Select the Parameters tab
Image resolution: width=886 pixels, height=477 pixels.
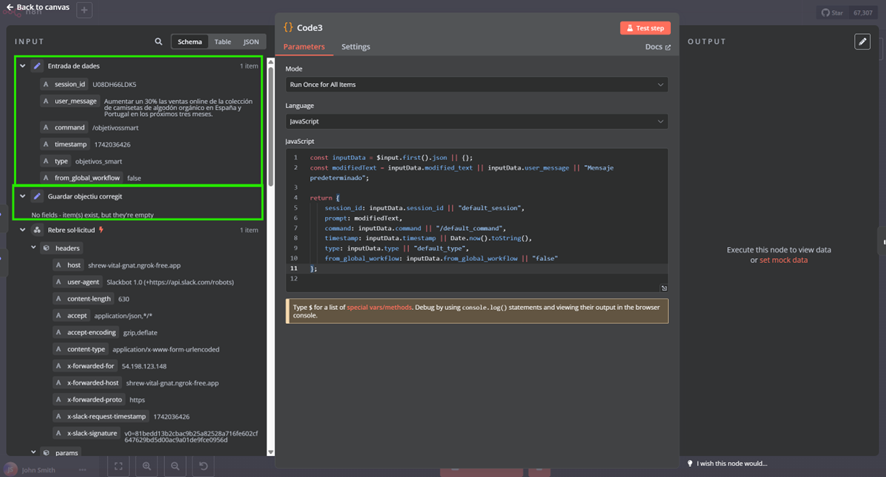pyautogui.click(x=304, y=47)
